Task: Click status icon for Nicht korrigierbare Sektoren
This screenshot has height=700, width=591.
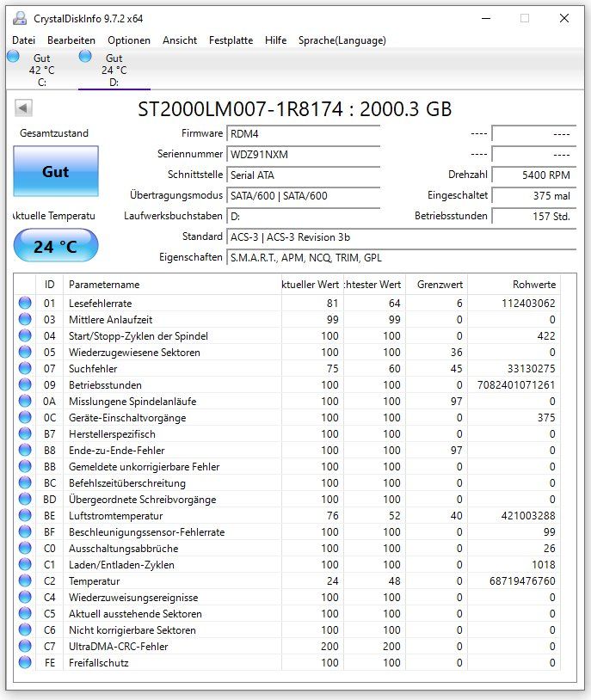Action: coord(25,629)
